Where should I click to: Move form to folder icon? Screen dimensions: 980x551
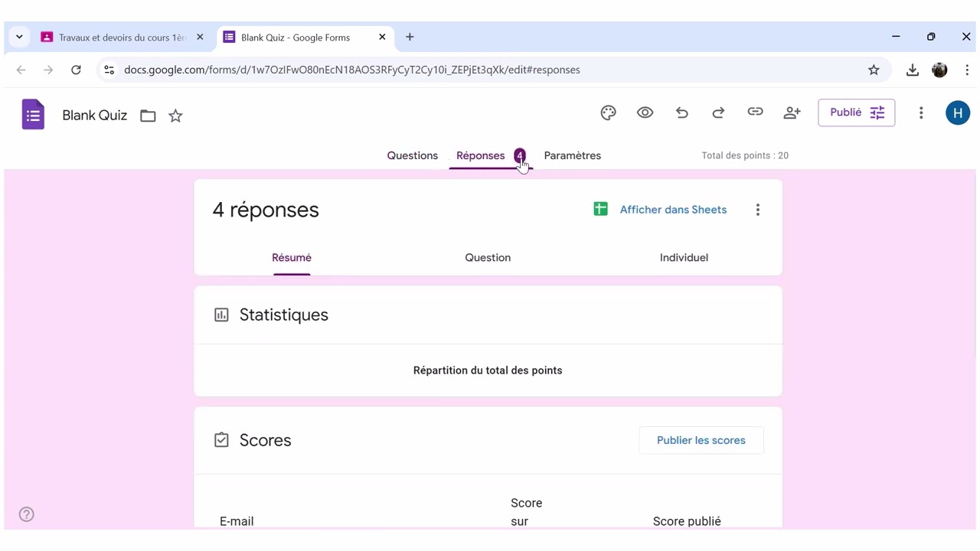148,116
